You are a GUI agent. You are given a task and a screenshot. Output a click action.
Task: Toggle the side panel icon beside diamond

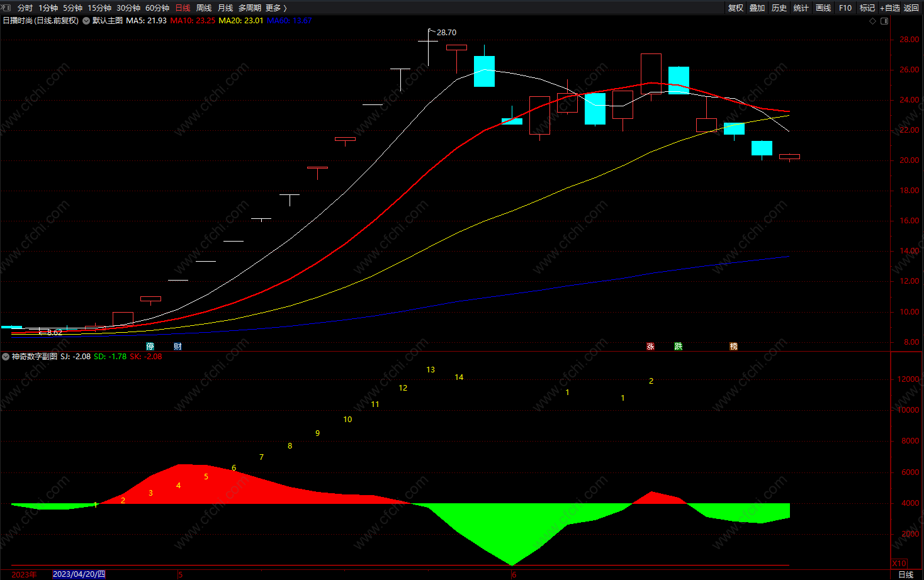884,21
